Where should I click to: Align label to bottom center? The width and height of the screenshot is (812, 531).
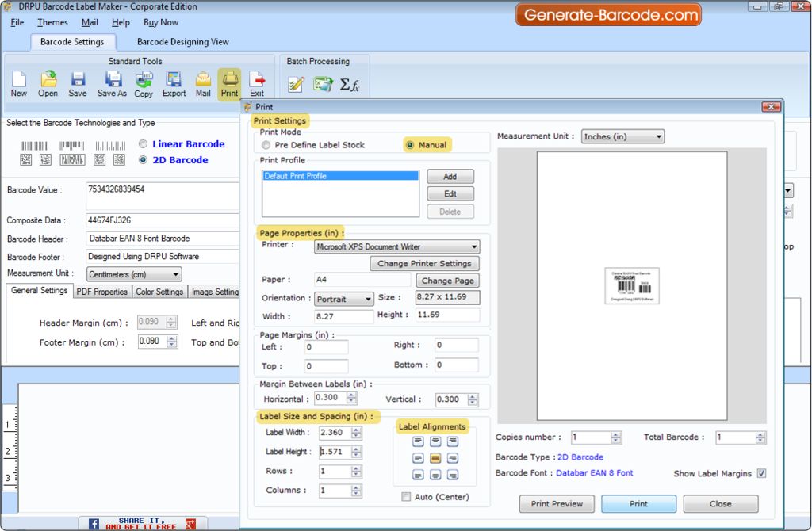coord(435,475)
